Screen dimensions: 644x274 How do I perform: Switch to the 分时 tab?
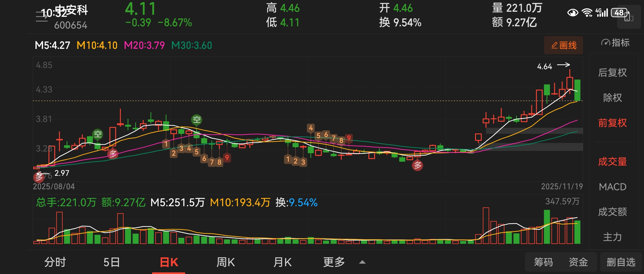coord(55,262)
